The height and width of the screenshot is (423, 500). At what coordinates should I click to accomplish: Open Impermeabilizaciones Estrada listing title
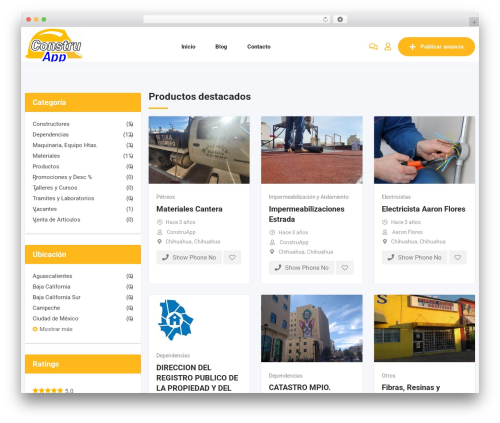307,214
